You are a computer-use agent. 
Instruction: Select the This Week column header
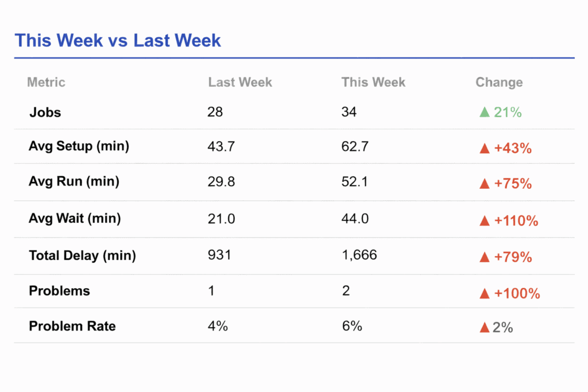click(373, 82)
